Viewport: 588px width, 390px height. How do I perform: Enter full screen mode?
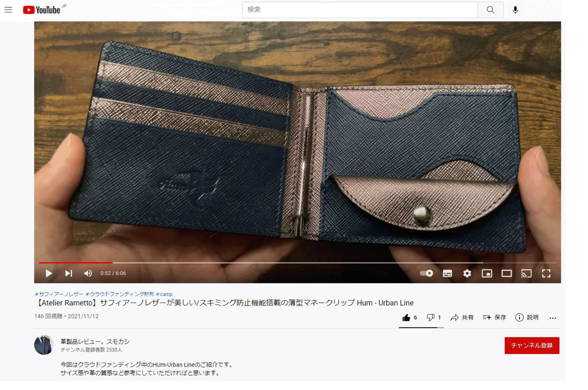[546, 273]
